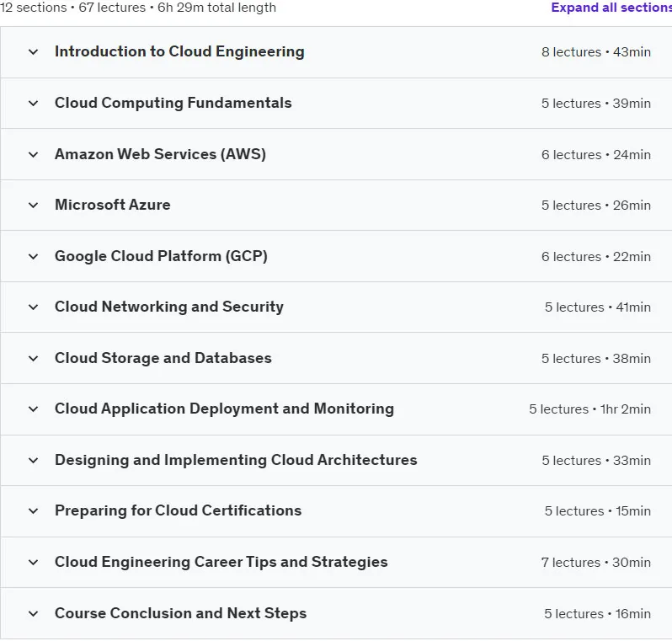Viewport: 672px width, 641px height.
Task: Click the '5 lectures • 41min' text
Action: coord(598,307)
